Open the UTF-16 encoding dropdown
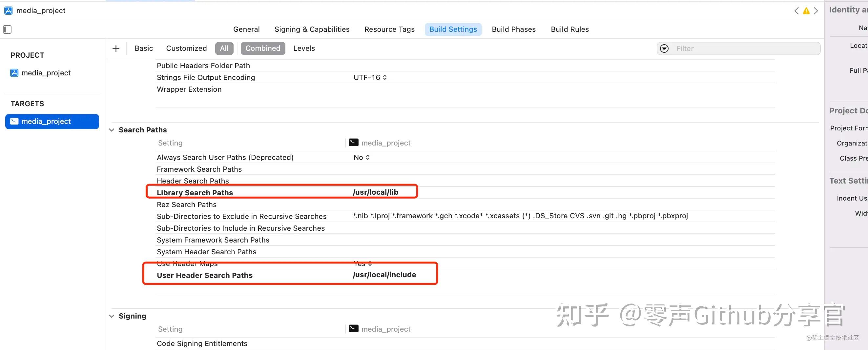This screenshot has height=350, width=868. tap(370, 77)
